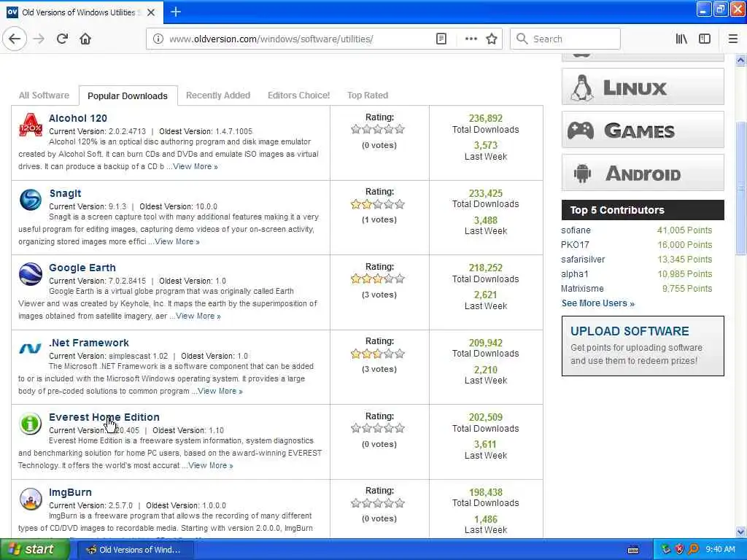Screen dimensions: 747x560
Task: Click View More for Alcohol 120
Action: click(x=196, y=167)
